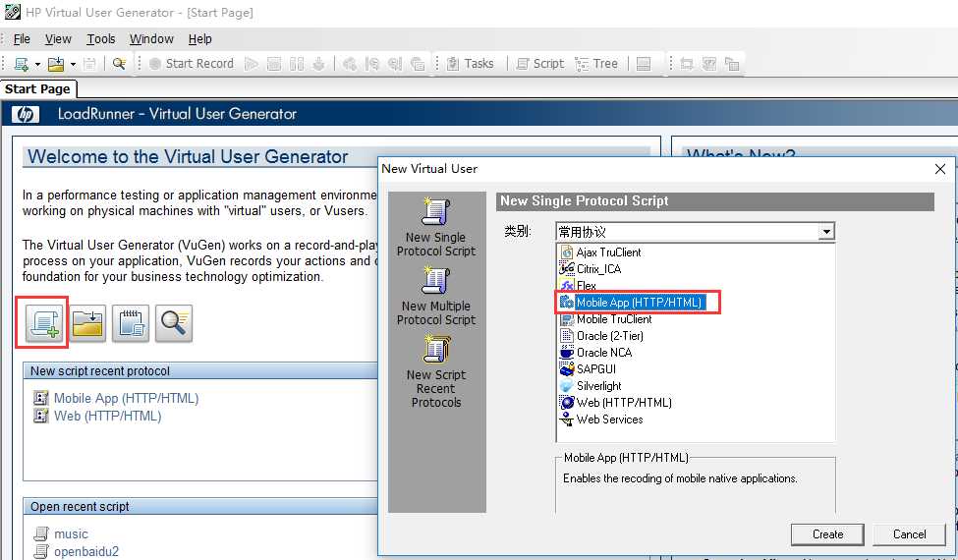Open Web (HTTP/HTML) recent protocol link
Image resolution: width=958 pixels, height=560 pixels.
coord(107,416)
